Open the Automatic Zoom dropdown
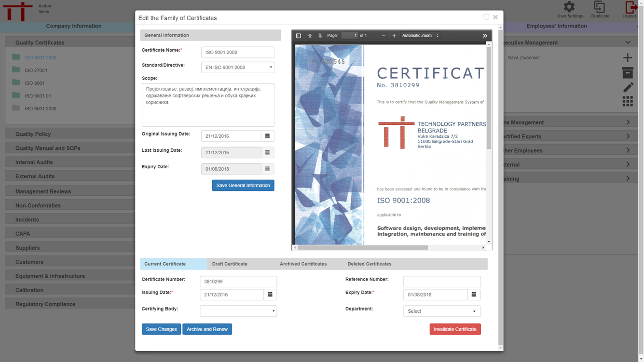This screenshot has width=644, height=362. tap(420, 36)
